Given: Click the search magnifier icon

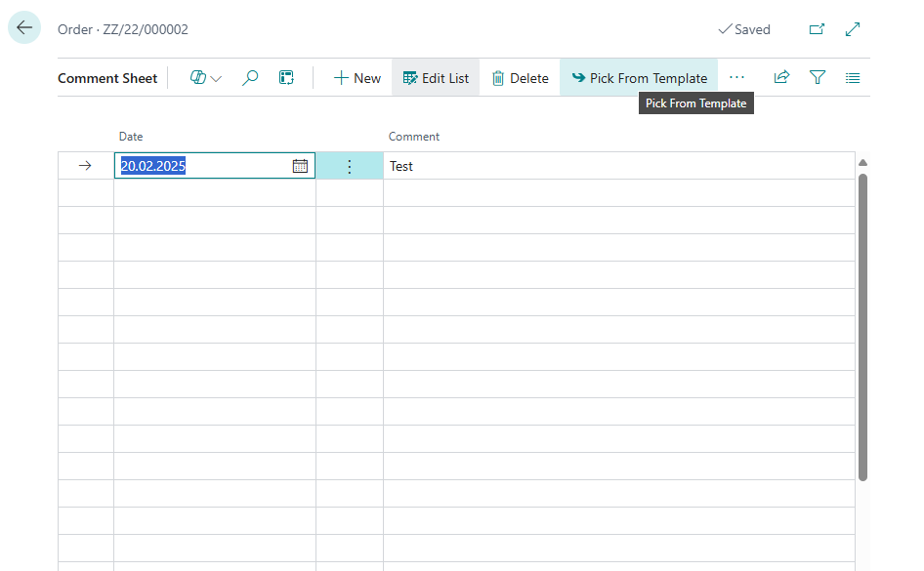Looking at the screenshot, I should click(250, 78).
